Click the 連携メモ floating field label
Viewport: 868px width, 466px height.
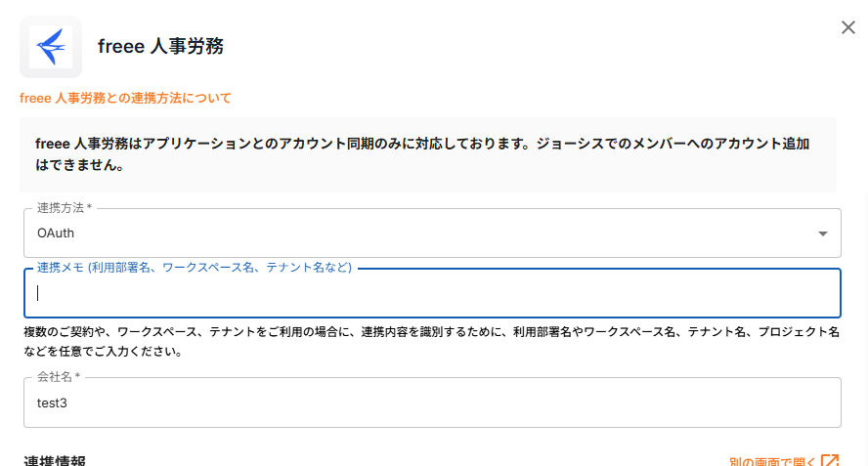[x=194, y=268]
